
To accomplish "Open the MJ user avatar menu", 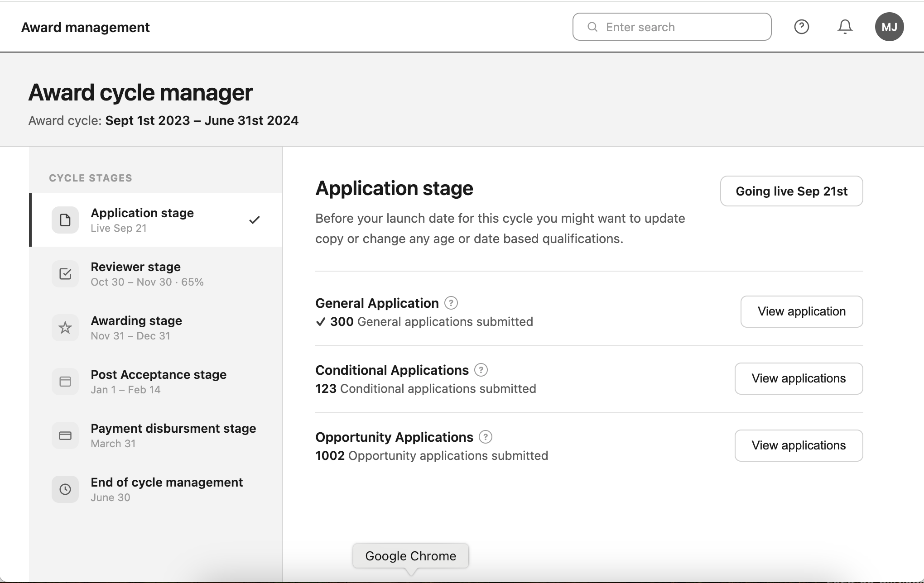I will pos(889,27).
